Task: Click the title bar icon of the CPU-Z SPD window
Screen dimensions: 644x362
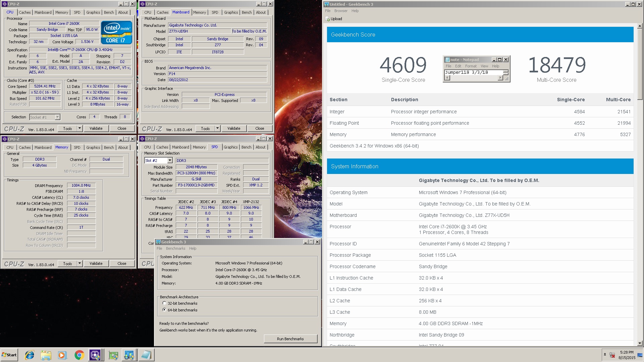Action: 142,139
